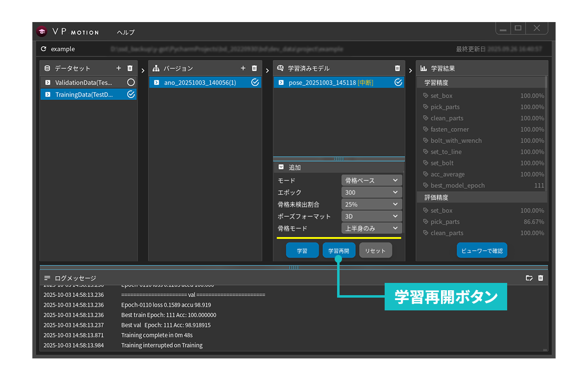Open the モード dropdown set to 骨格ベース
Viewport: 588px width, 380px height.
pos(371,180)
